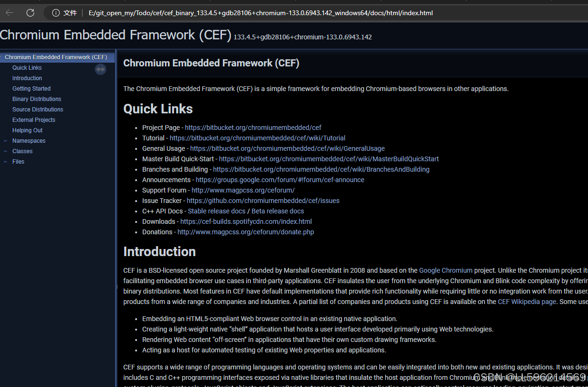
Task: Open the Stable release docs link
Action: (217, 211)
